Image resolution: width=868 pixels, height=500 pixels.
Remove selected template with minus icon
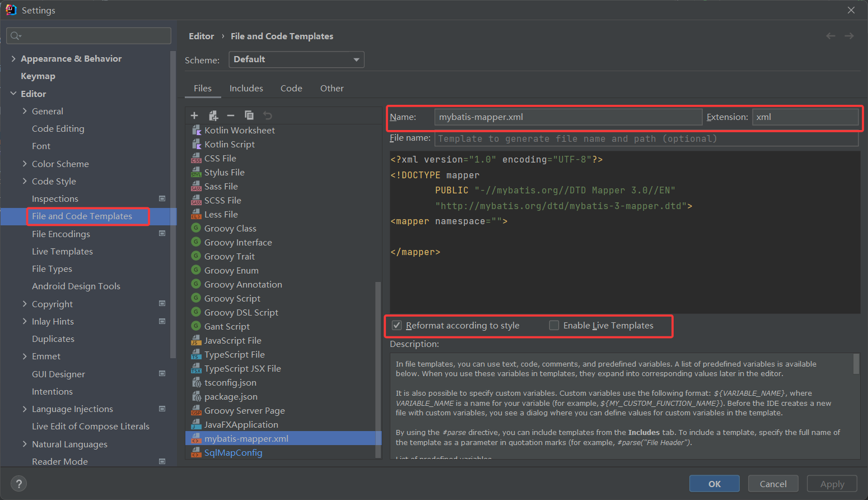231,115
